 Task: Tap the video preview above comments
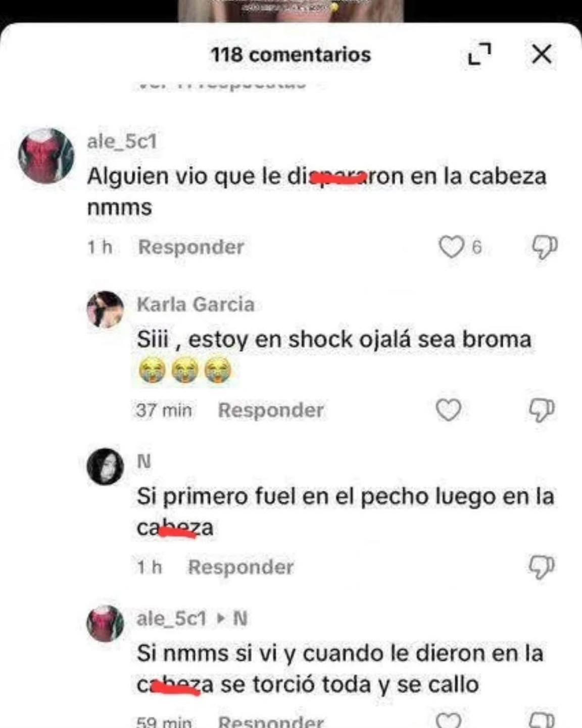pyautogui.click(x=291, y=11)
